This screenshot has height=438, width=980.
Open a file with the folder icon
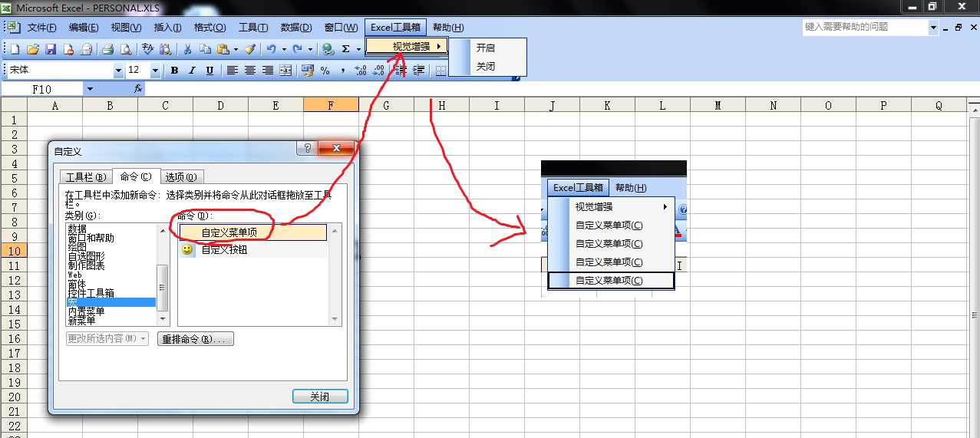coord(32,49)
